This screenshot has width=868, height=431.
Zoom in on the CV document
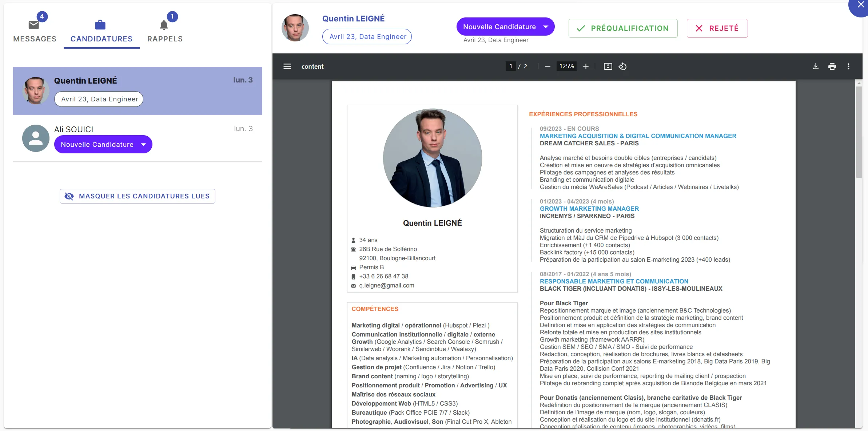coord(586,66)
